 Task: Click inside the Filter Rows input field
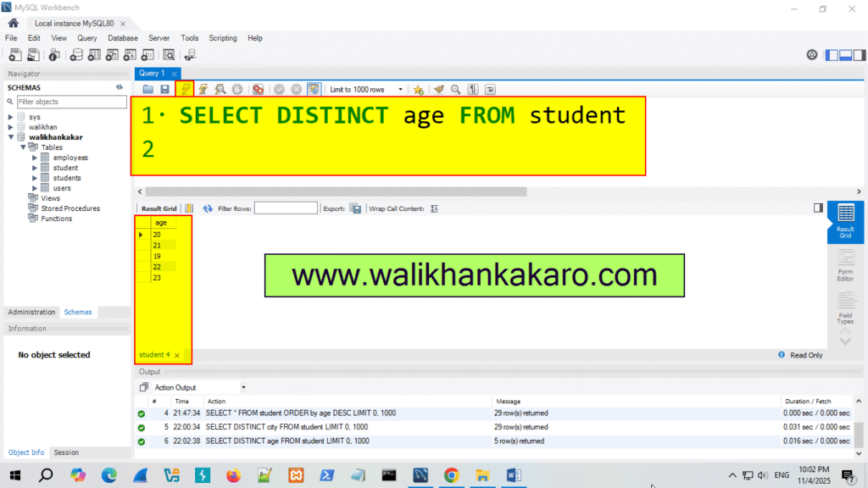tap(286, 208)
